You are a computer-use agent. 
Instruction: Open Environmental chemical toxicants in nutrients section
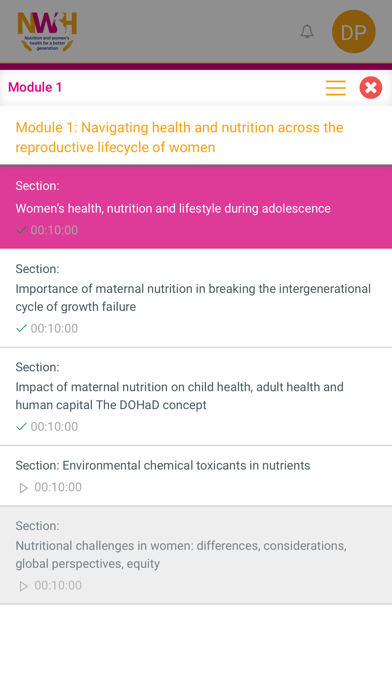click(196, 475)
